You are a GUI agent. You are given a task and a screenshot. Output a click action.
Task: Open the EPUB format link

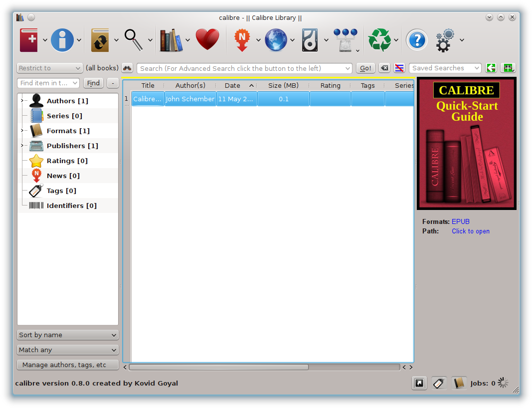[461, 221]
